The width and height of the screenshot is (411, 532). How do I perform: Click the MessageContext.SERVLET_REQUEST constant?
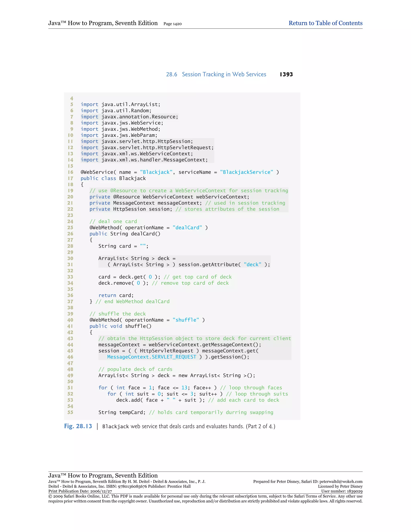pyautogui.click(x=152, y=357)
